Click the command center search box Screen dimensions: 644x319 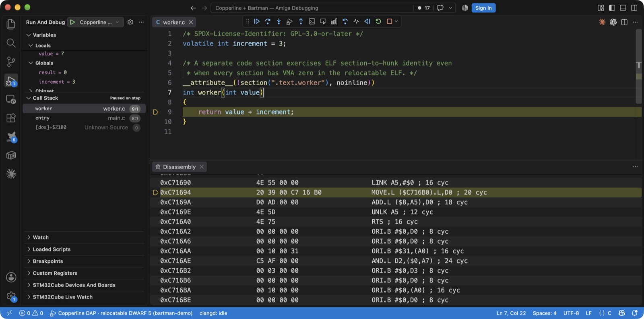tap(312, 8)
